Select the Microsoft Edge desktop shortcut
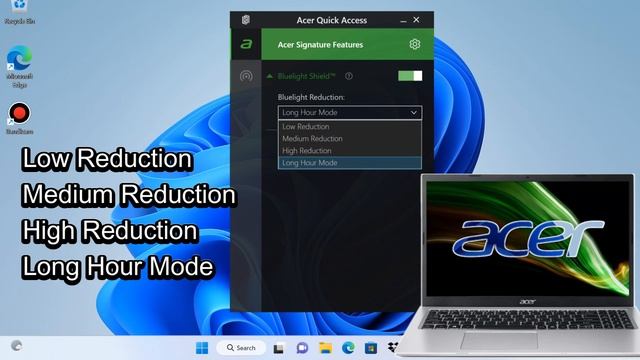This screenshot has width=640, height=360. (x=19, y=67)
